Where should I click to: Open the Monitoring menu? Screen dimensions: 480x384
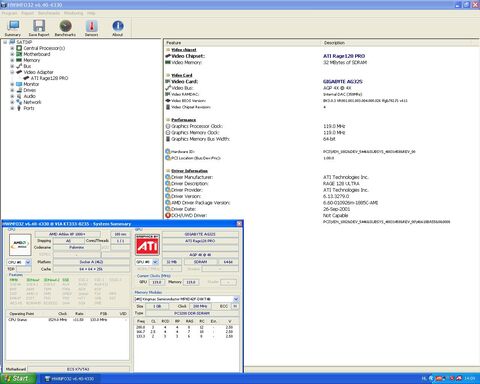click(73, 13)
